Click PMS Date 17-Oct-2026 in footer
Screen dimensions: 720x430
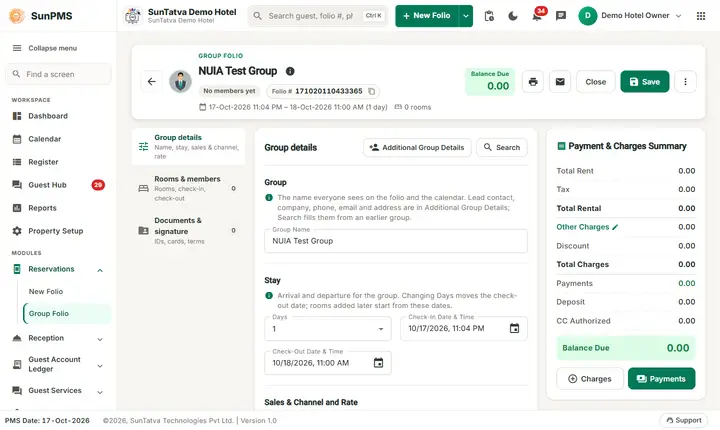point(47,420)
